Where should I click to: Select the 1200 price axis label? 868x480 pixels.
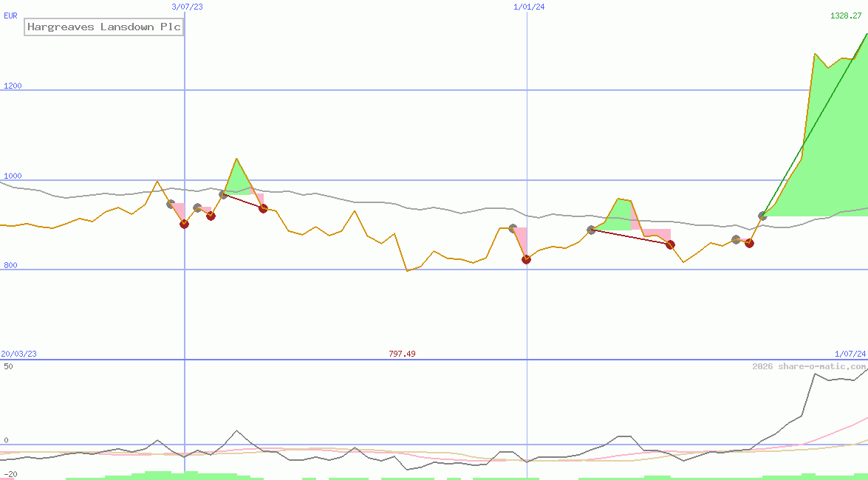pyautogui.click(x=15, y=86)
